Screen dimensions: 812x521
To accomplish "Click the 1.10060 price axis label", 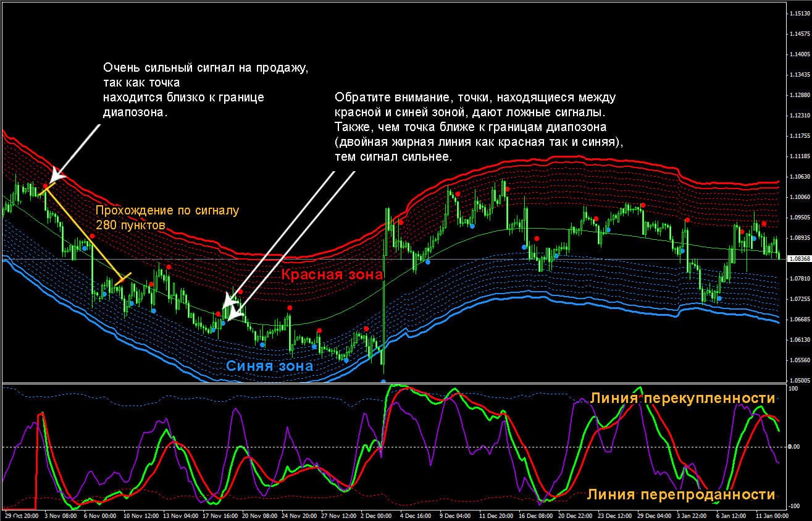I will (x=799, y=197).
